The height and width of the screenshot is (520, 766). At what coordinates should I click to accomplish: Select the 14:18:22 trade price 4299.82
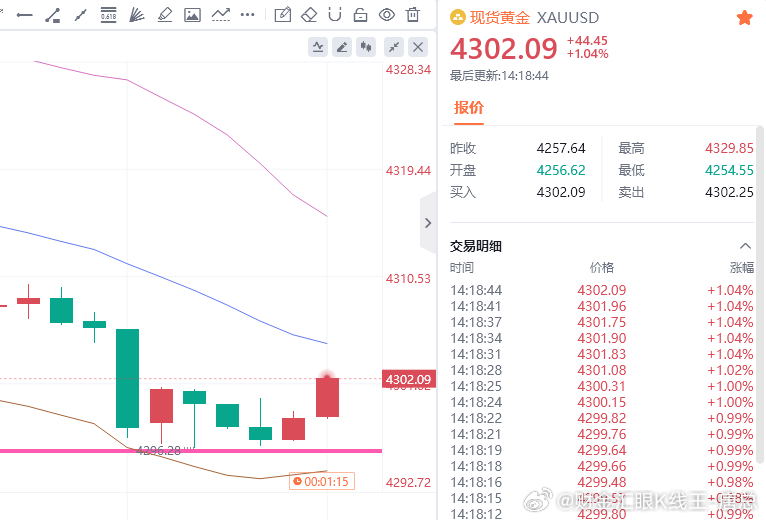602,418
